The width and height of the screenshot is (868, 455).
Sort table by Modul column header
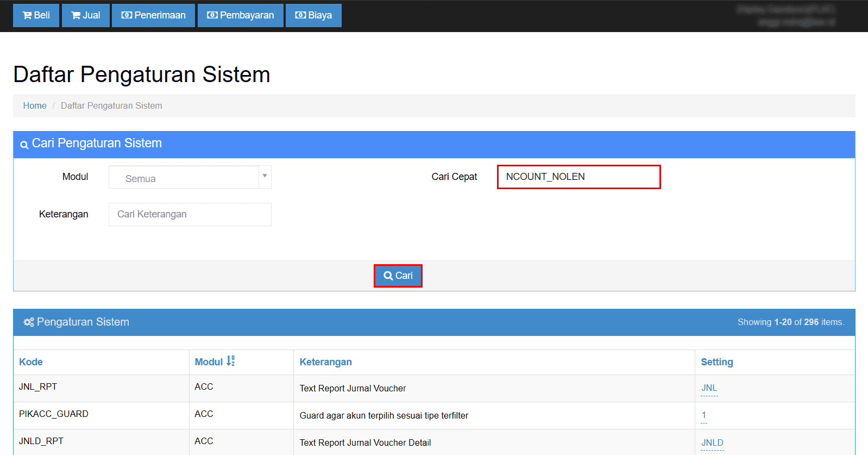209,362
